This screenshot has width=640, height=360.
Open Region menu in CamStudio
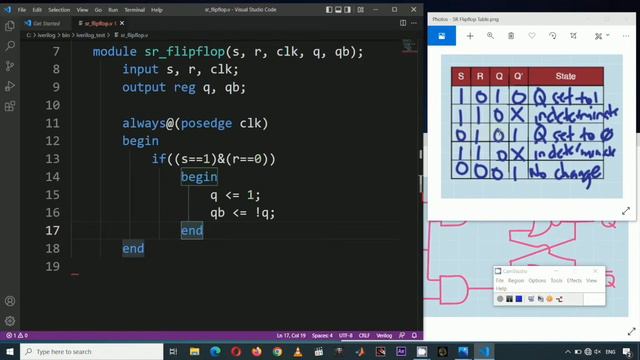click(516, 281)
